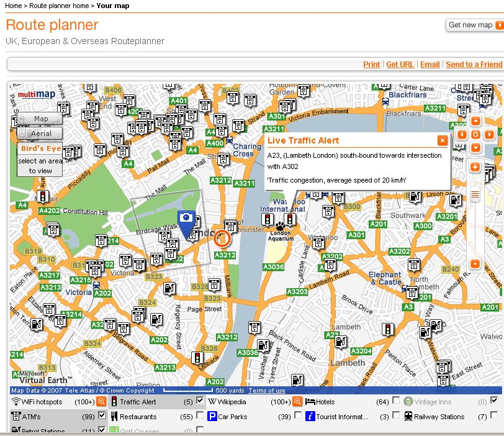Click the railway icon at Charing Cross

tap(230, 140)
